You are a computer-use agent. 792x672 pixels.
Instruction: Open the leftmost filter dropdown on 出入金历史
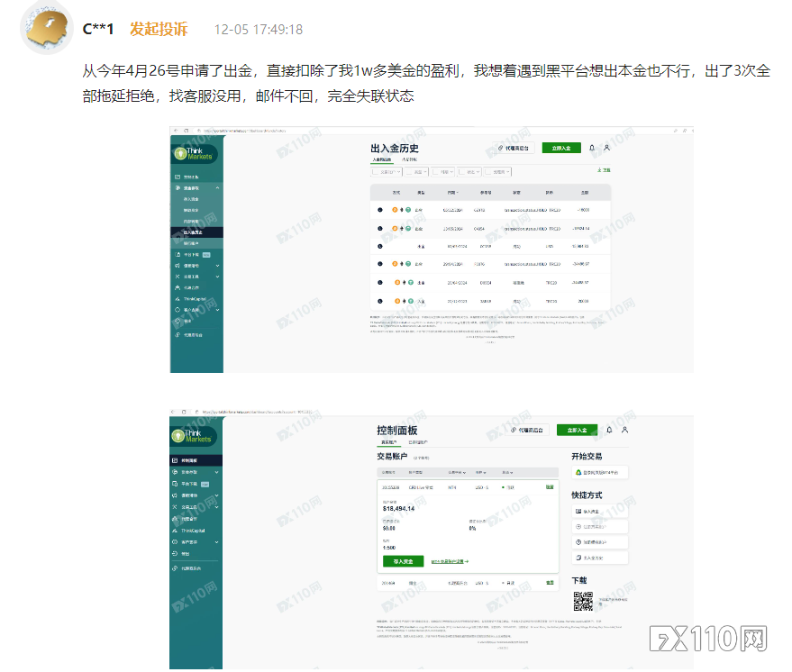(x=387, y=172)
